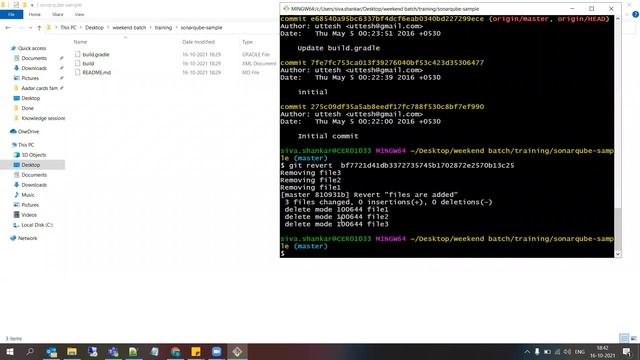Go up one folder level
The image size is (640, 360).
39,28
